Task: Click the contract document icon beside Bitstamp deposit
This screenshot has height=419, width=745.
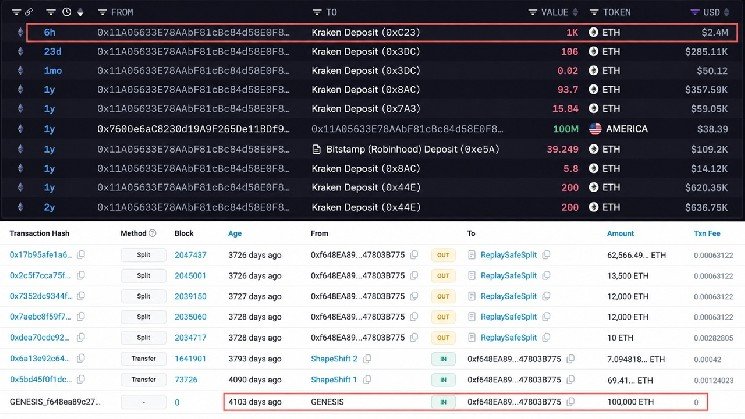Action: coord(316,149)
